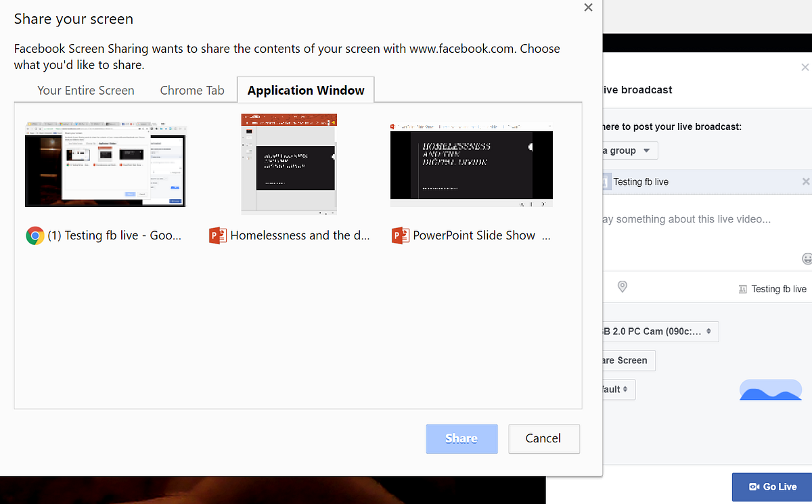
Task: Cancel the screen sharing dialog
Action: (x=544, y=438)
